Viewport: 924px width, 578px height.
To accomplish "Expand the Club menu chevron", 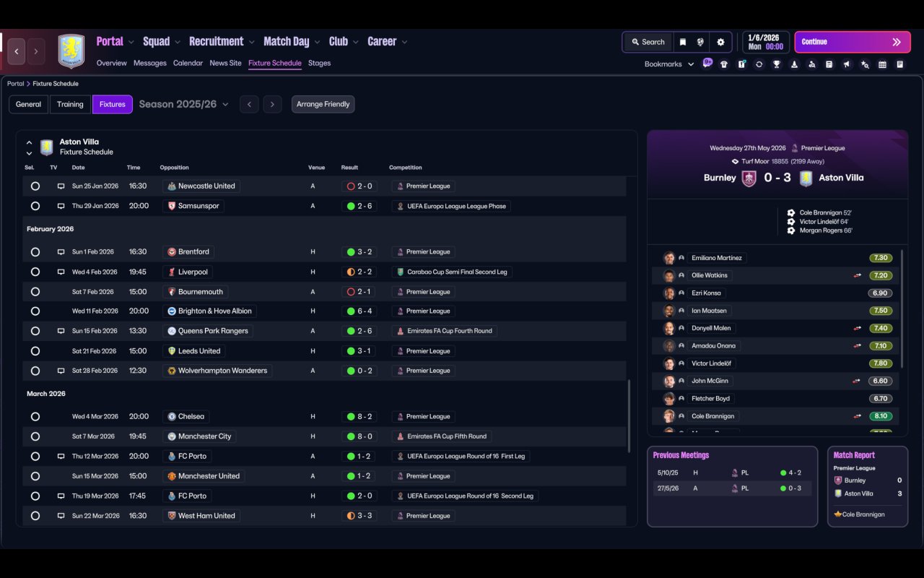I will 356,42.
